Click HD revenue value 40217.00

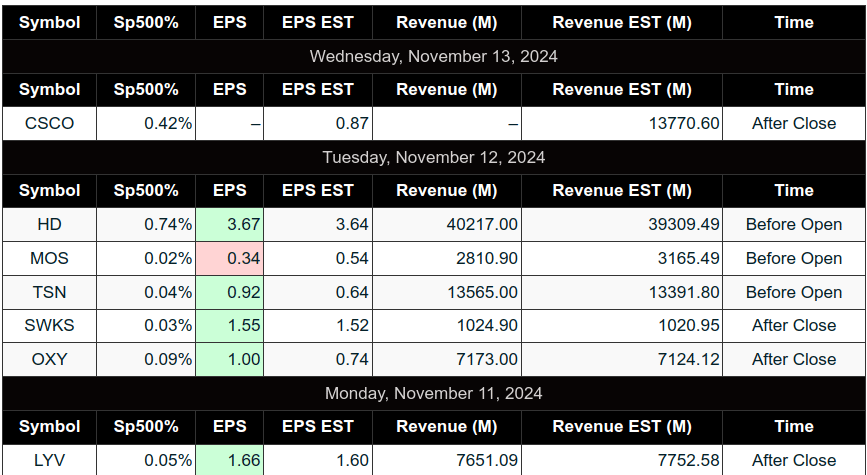[482, 225]
